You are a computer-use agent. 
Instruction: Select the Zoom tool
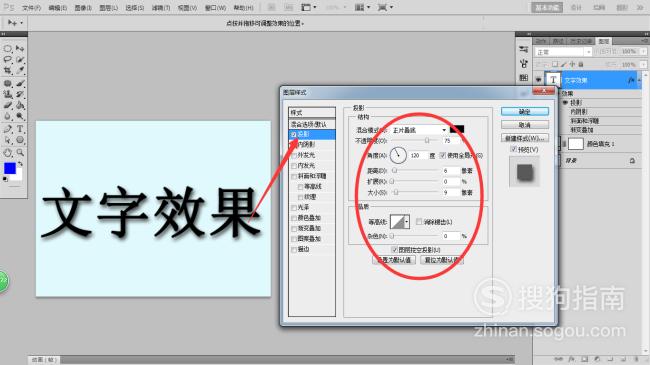20,153
